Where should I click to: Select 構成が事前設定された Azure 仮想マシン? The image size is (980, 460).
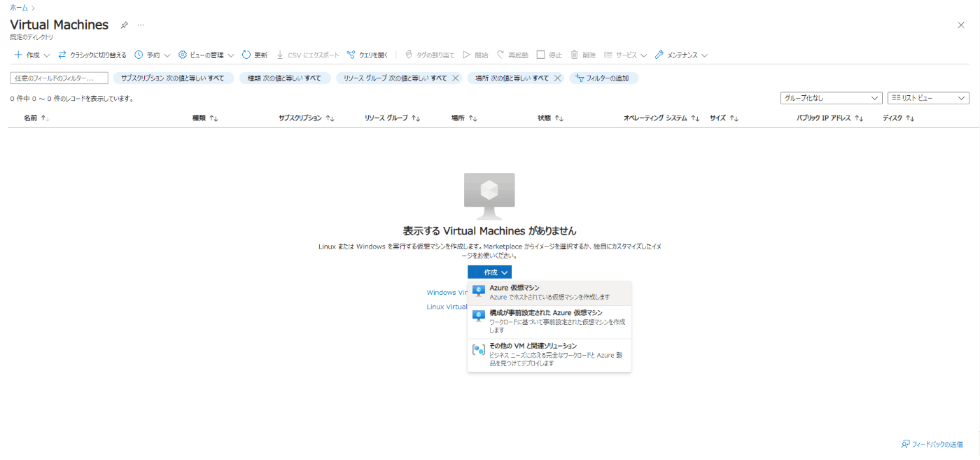click(549, 321)
